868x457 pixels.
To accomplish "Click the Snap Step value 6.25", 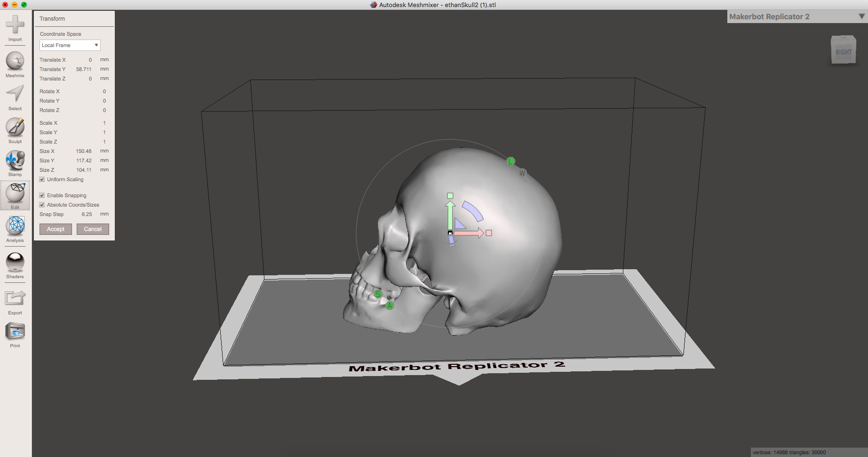I will click(87, 214).
